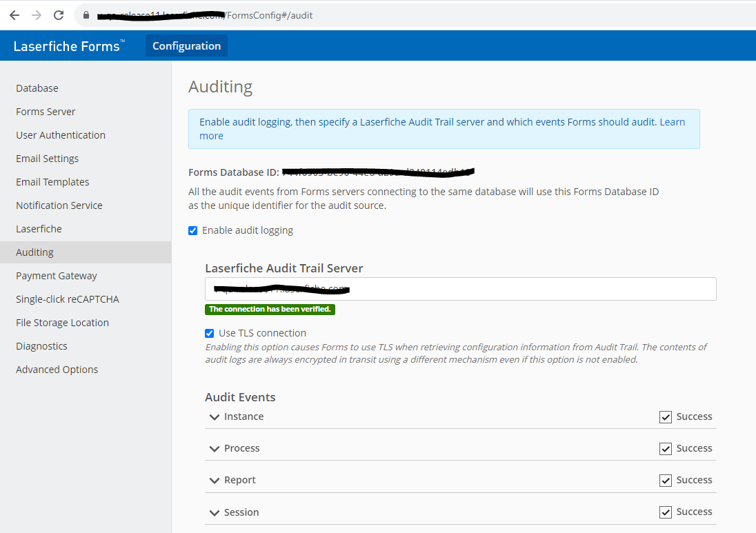
Task: Open Email Templates page
Action: [52, 181]
